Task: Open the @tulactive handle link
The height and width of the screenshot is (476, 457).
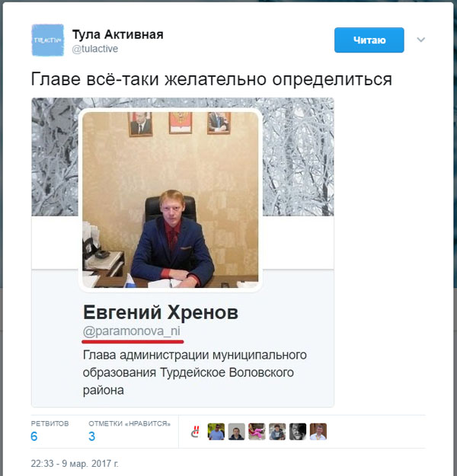Action: pyautogui.click(x=95, y=49)
